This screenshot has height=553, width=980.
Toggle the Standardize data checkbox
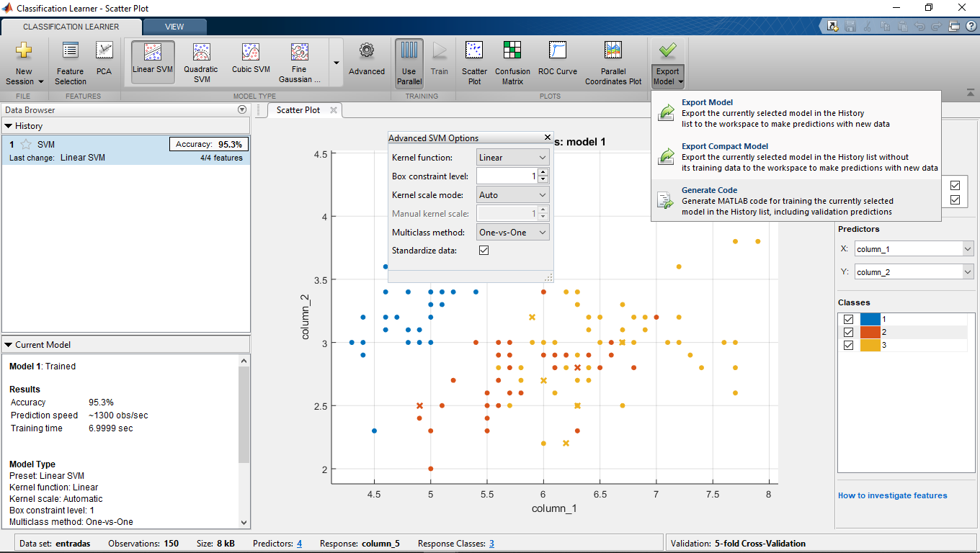484,251
